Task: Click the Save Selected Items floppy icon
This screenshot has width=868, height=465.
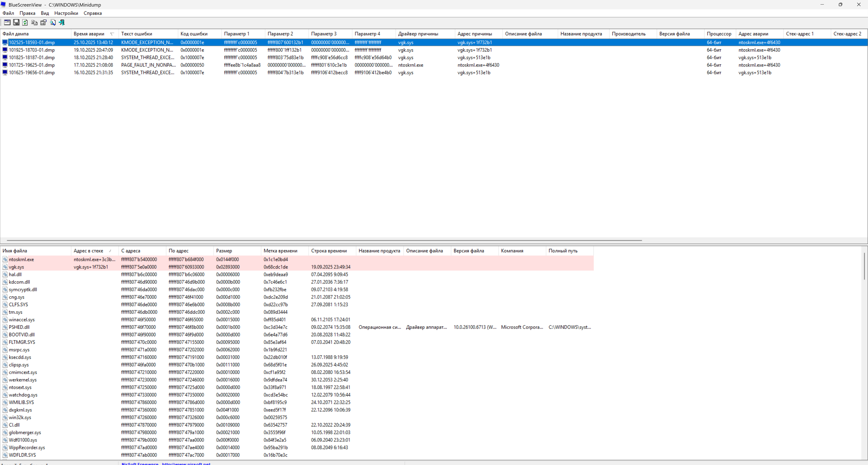Action: click(16, 23)
